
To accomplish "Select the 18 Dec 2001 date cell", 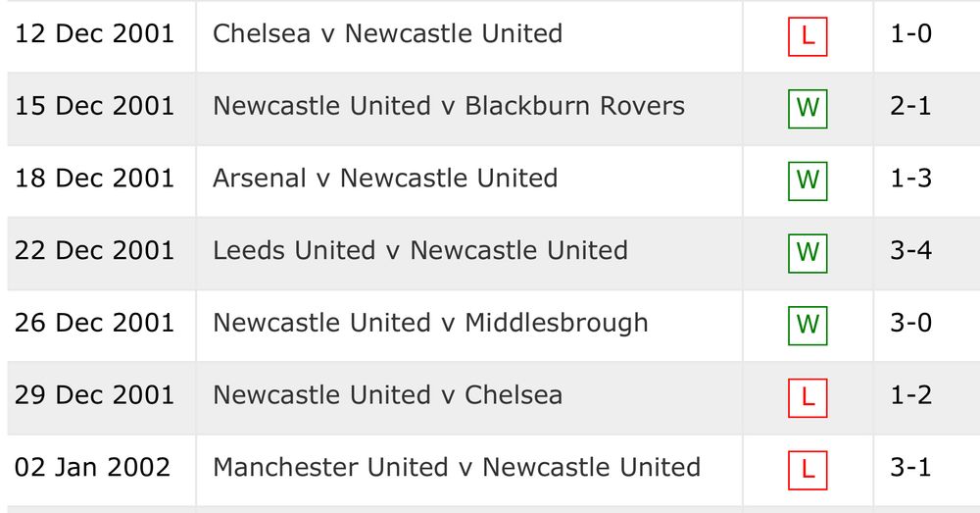I will [94, 179].
